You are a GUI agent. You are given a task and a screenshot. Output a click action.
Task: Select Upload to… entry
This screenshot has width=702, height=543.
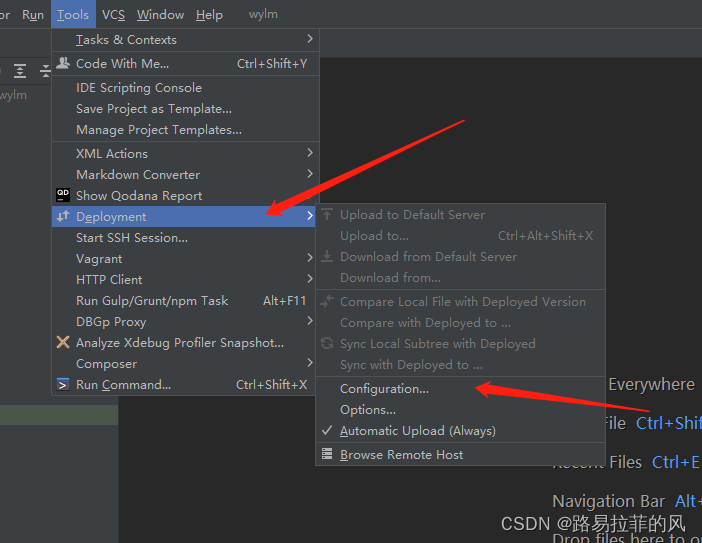coord(461,236)
